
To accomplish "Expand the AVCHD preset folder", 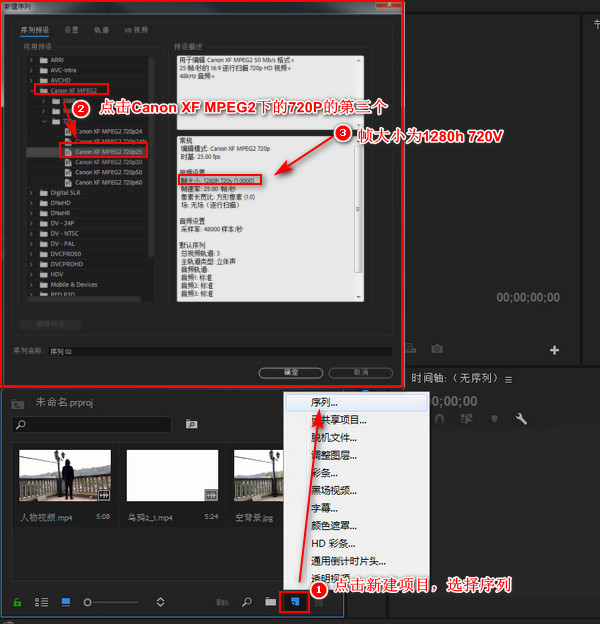I will (x=31, y=80).
